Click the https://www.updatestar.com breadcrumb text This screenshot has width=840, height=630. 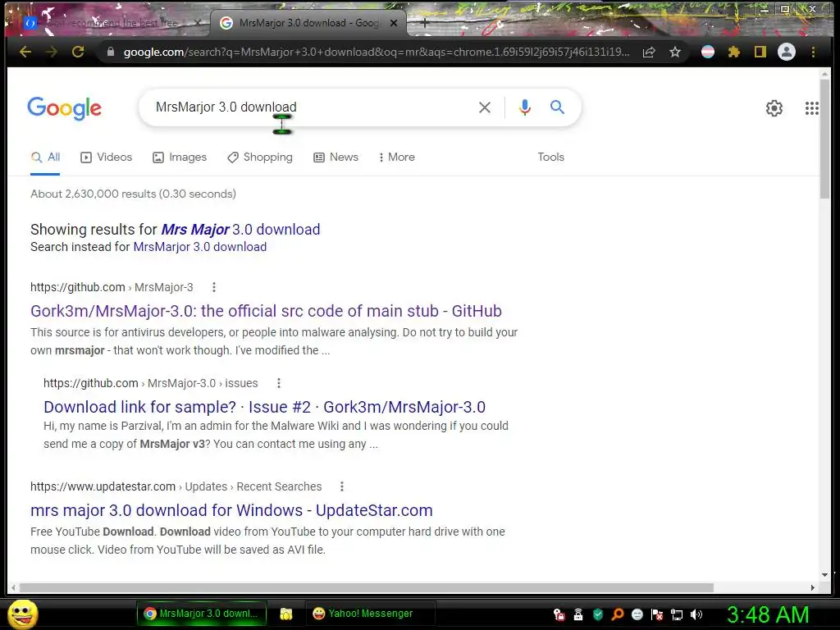pos(103,486)
